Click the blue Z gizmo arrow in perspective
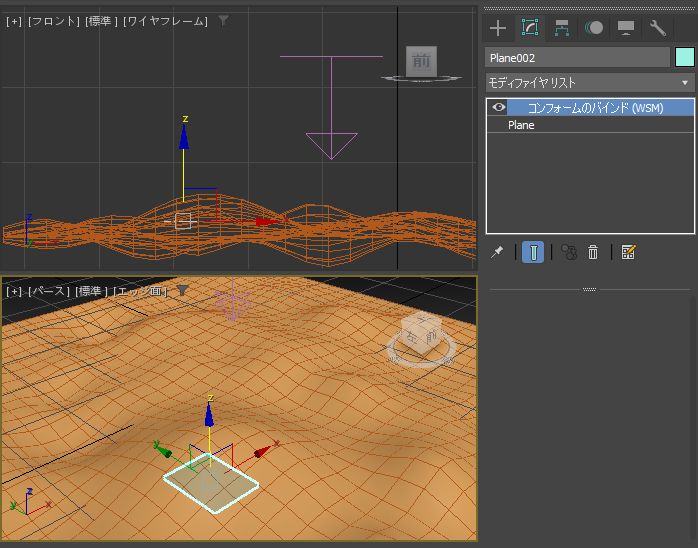 click(209, 416)
